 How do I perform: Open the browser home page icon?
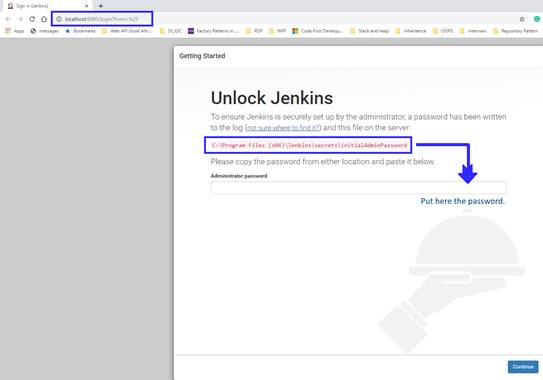[44, 19]
